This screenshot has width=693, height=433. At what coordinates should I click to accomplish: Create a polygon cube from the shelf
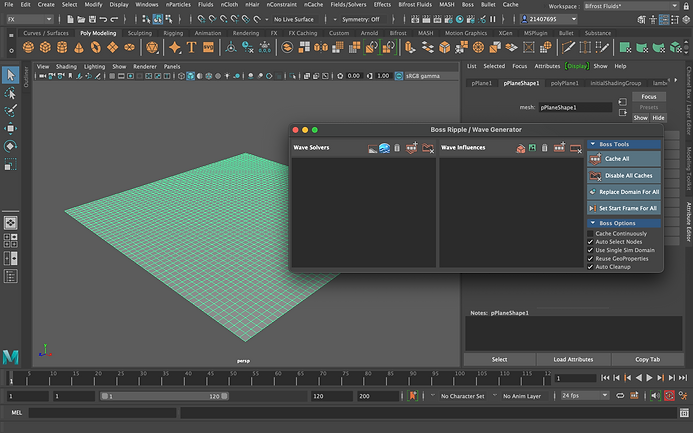click(x=45, y=47)
